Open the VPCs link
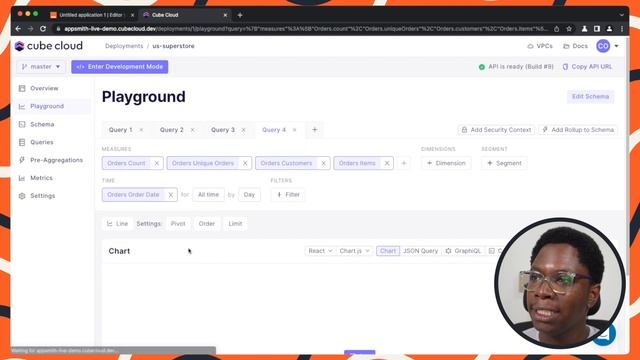Screen dimensions: 640x360 coord(540,46)
